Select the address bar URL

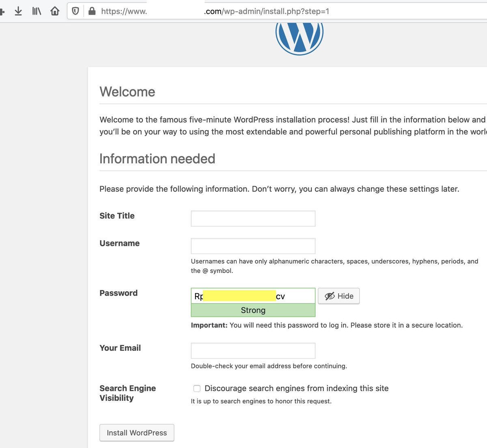(215, 11)
